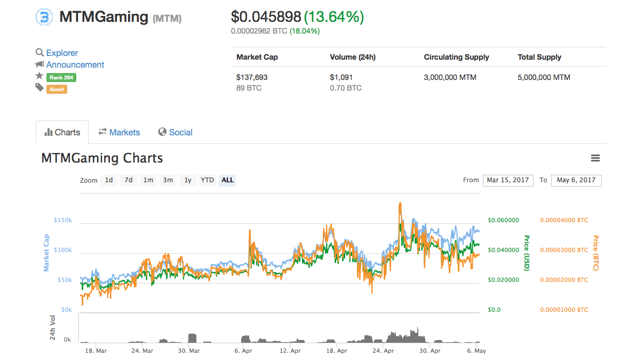Click the MTMGaming coin logo icon
The width and height of the screenshot is (620, 364).
point(44,18)
